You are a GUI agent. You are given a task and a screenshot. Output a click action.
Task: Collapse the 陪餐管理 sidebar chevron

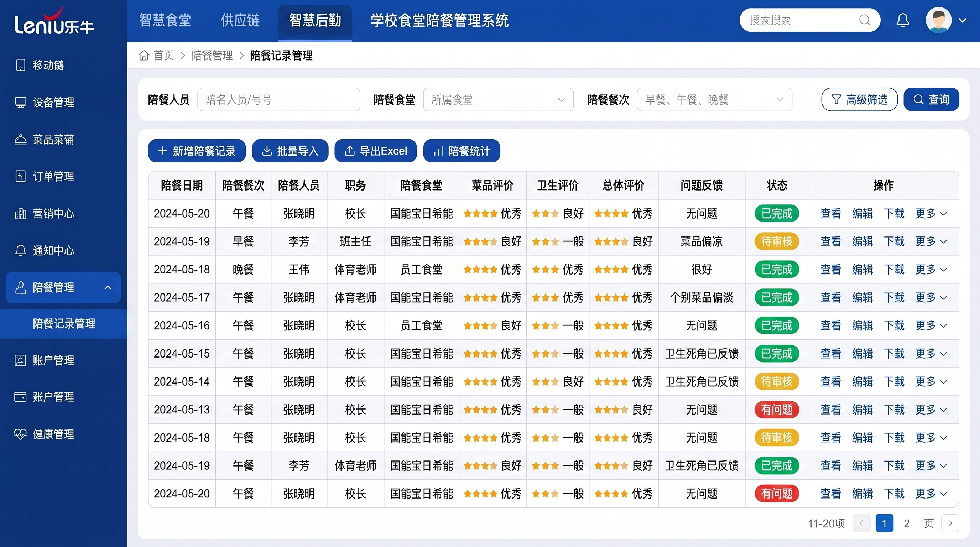pos(108,288)
